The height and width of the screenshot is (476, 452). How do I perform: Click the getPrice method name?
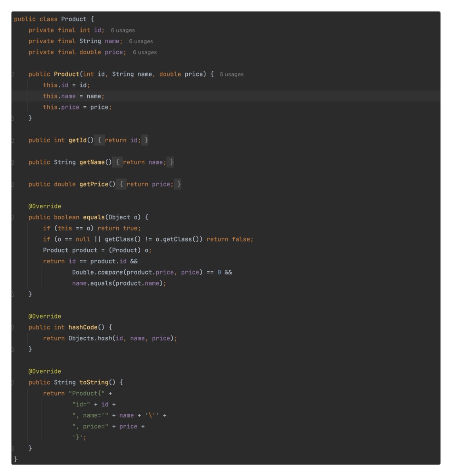pyautogui.click(x=94, y=184)
